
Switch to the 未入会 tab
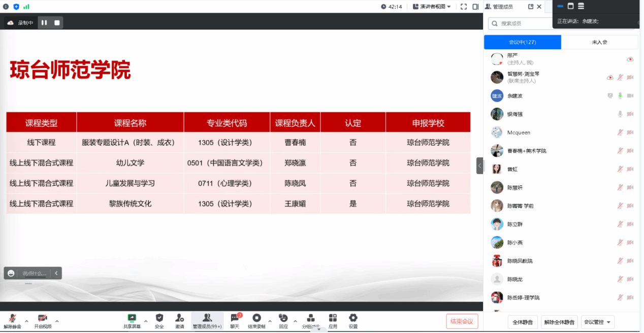(x=599, y=42)
